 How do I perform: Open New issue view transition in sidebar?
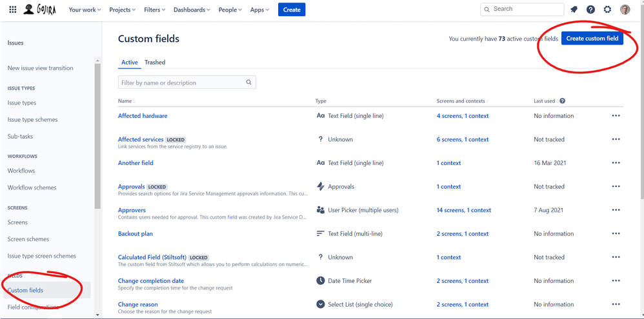pos(40,68)
